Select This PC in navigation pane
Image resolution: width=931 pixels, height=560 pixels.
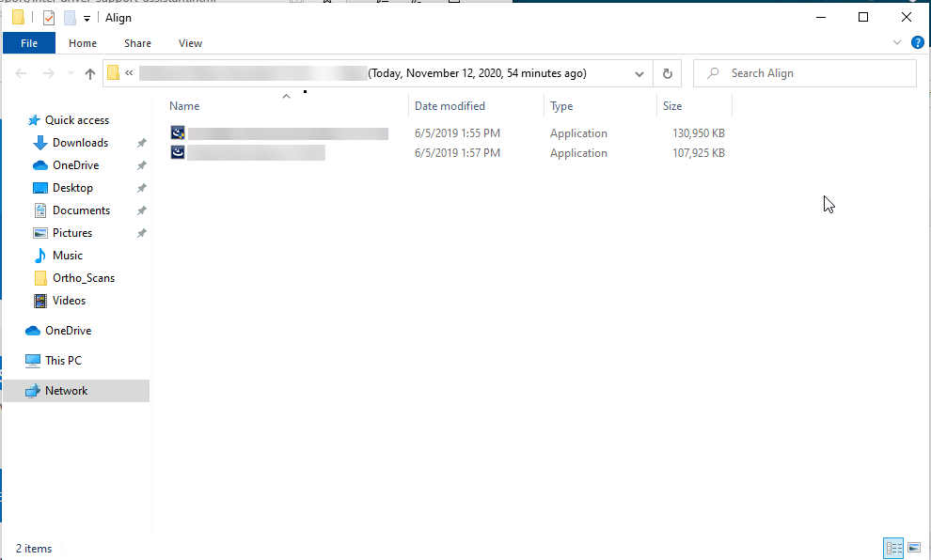pos(63,361)
